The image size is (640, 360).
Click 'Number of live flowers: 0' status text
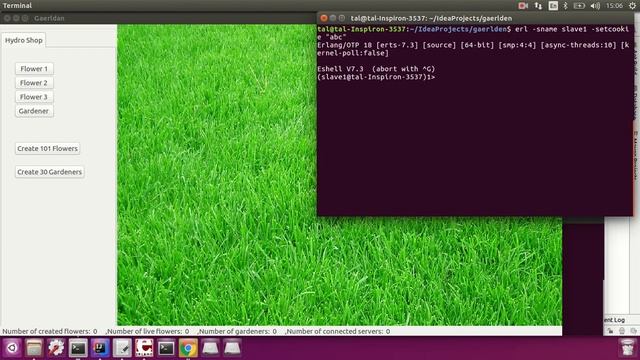pos(148,331)
